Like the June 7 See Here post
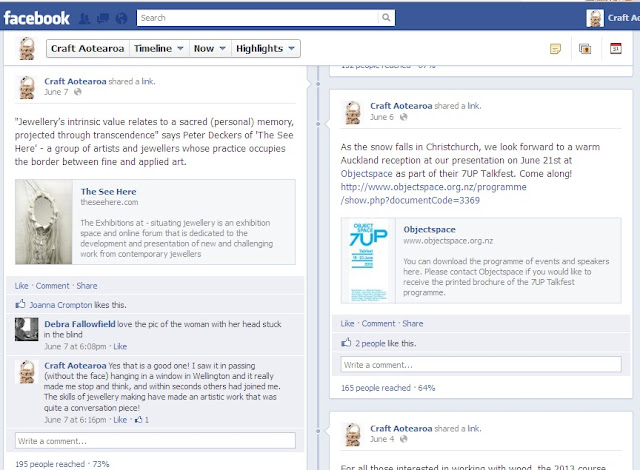This screenshot has width=640, height=470. [x=22, y=286]
